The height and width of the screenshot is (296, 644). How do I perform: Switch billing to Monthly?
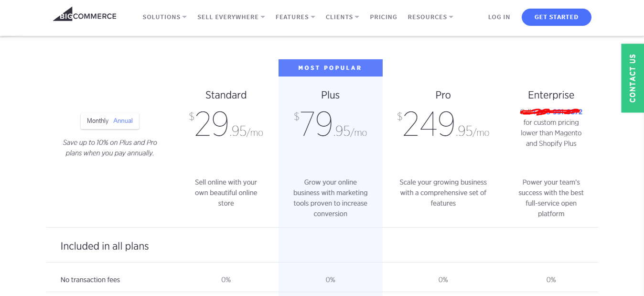(x=97, y=121)
